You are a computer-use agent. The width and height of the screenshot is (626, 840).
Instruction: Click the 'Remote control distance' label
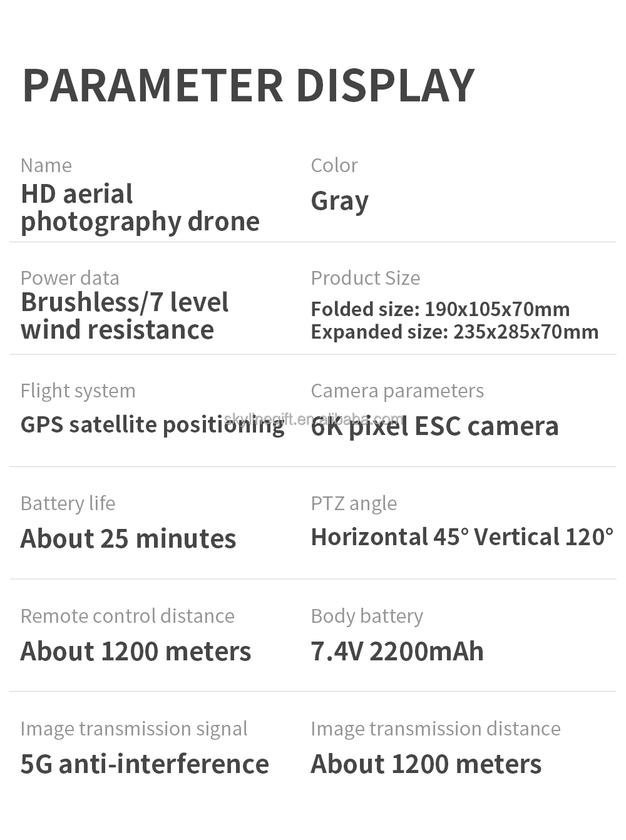coord(127,616)
